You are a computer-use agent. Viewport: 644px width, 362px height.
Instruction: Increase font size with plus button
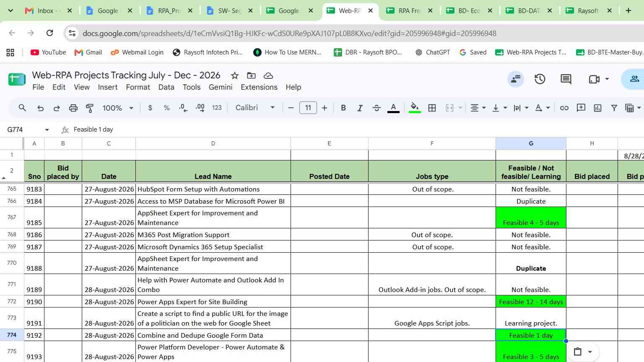pyautogui.click(x=325, y=108)
